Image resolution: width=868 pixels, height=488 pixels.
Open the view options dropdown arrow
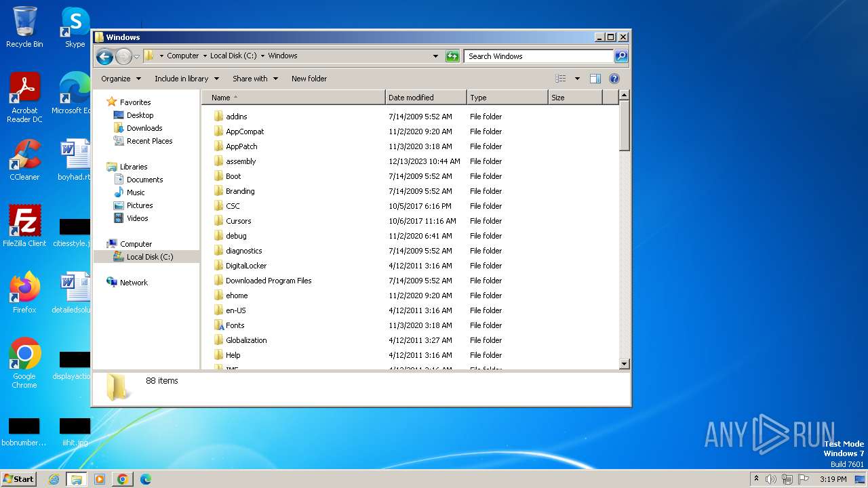pos(577,79)
